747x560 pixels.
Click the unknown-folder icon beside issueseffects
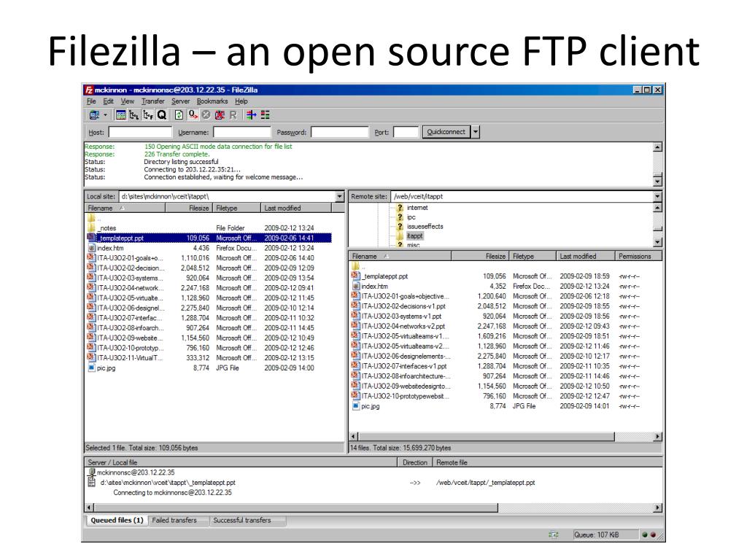click(400, 227)
